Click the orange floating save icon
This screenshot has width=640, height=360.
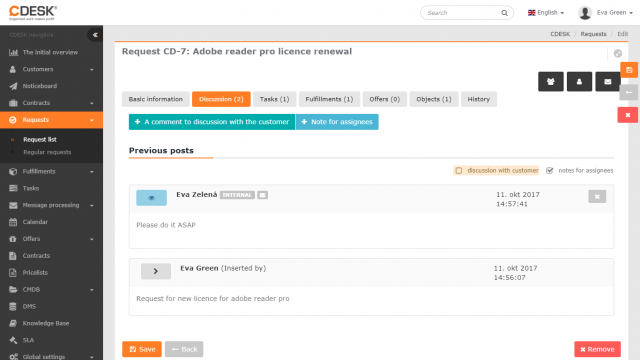point(629,70)
